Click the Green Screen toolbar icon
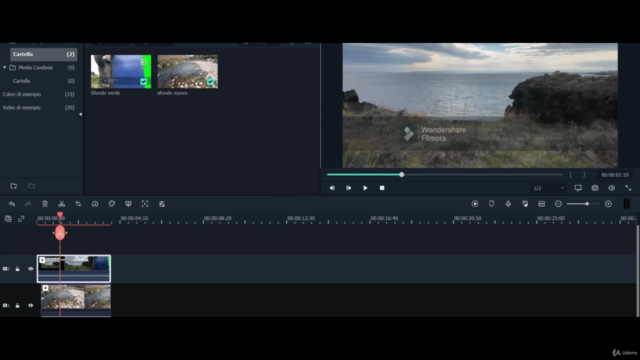Image resolution: width=640 pixels, height=360 pixels. (x=128, y=204)
